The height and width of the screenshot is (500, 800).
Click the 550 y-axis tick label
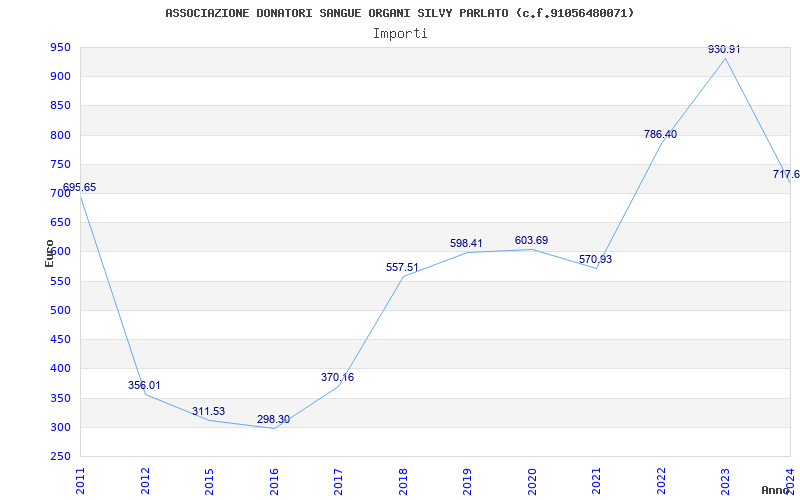(x=60, y=281)
